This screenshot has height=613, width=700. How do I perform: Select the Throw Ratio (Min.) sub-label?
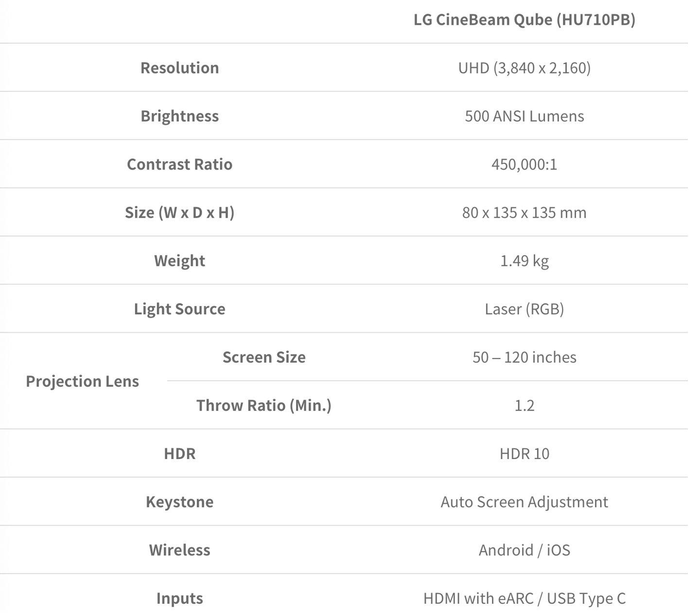click(x=264, y=405)
